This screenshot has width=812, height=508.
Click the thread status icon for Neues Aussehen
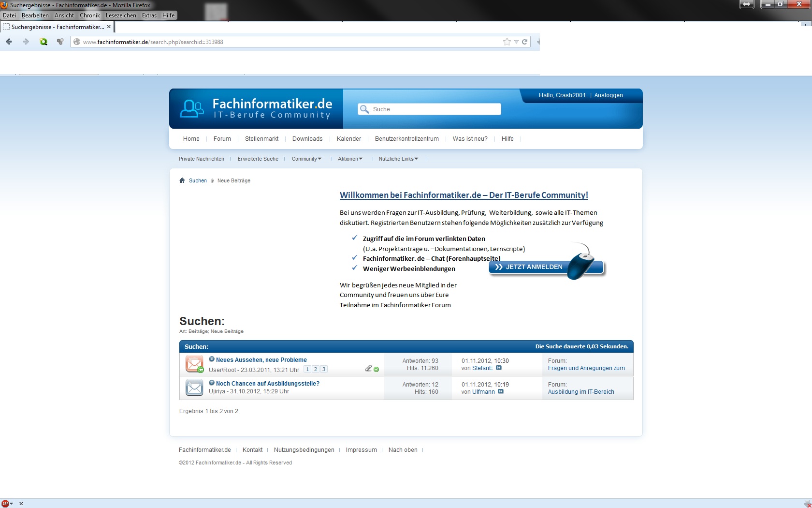[194, 364]
